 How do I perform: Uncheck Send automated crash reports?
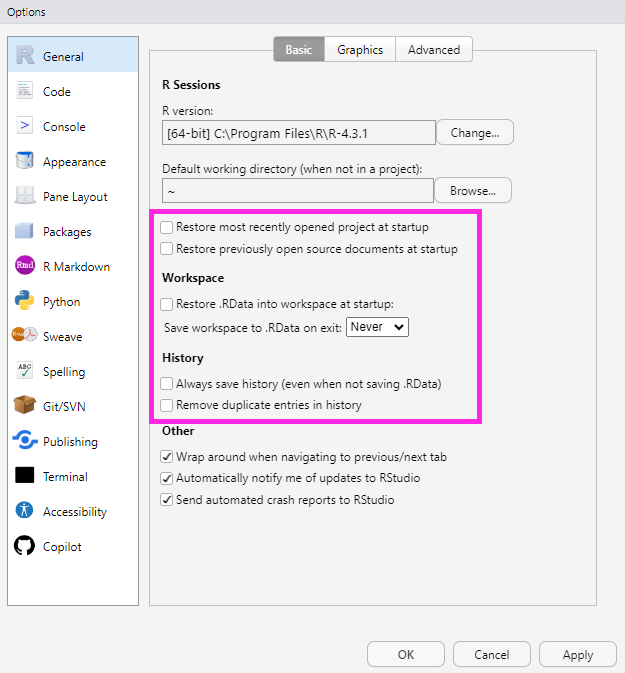(x=167, y=500)
